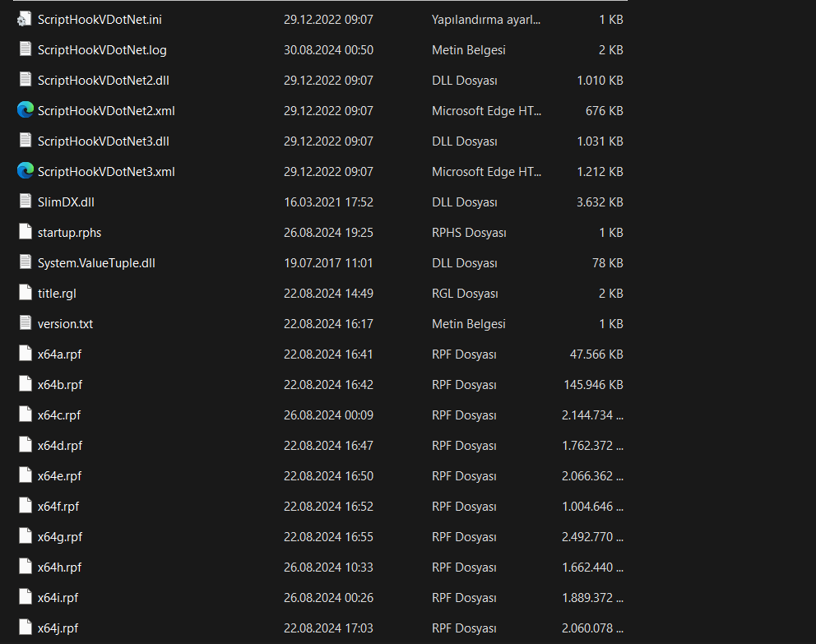The image size is (816, 644).
Task: Click the version.txt file icon
Action: 25,323
